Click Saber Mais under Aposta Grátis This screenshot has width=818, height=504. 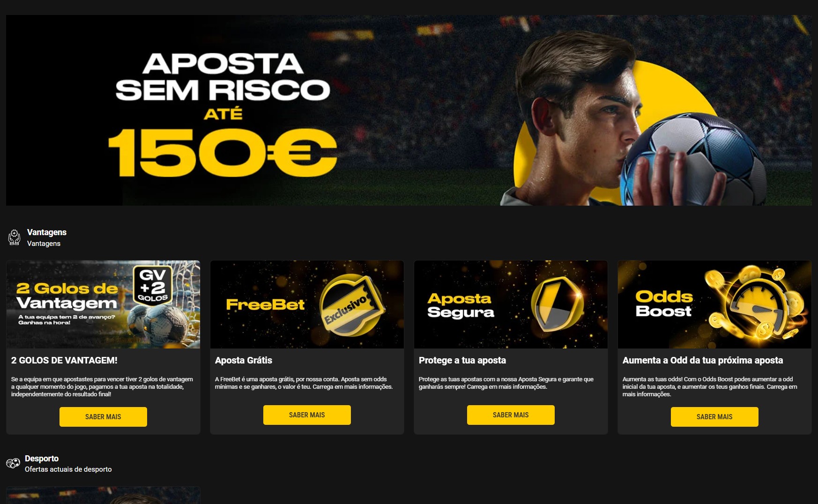point(307,415)
